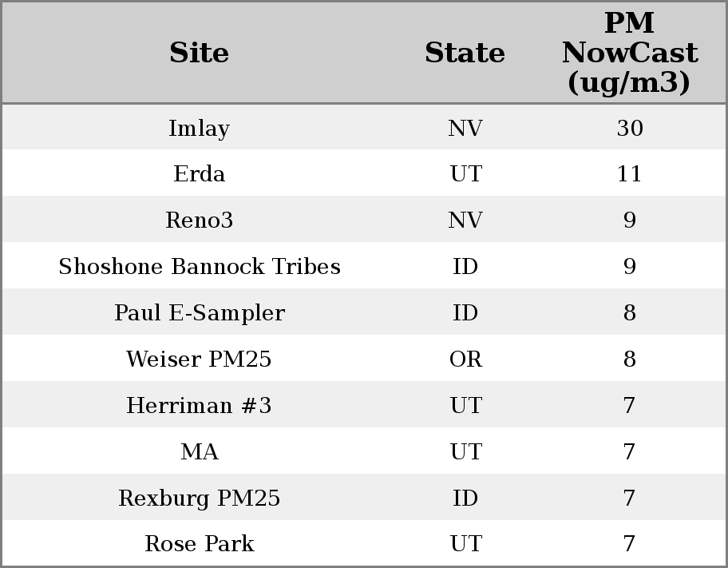This screenshot has height=568, width=728.
Task: Click the NV state cell for Reno3
Action: pyautogui.click(x=465, y=220)
